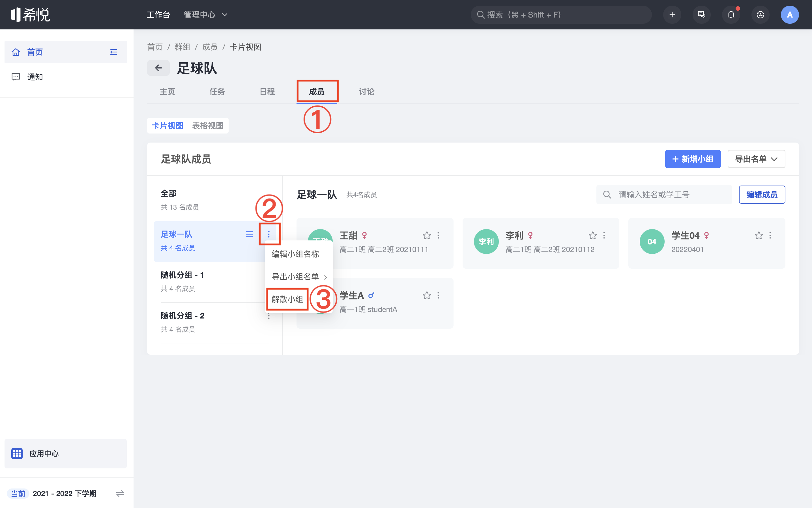Switch to 主页 tab
The width and height of the screenshot is (812, 508).
point(167,92)
